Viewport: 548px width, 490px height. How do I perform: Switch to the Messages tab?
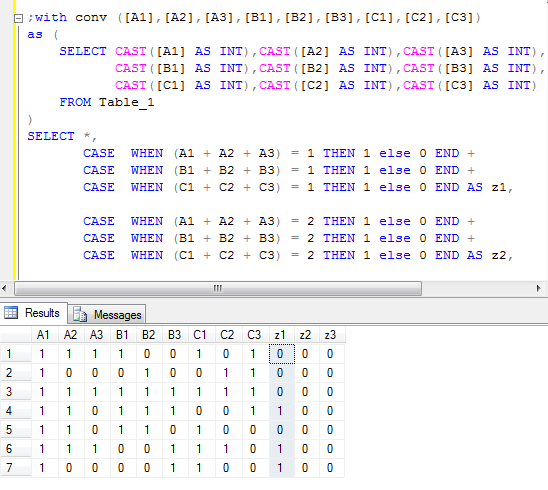107,314
